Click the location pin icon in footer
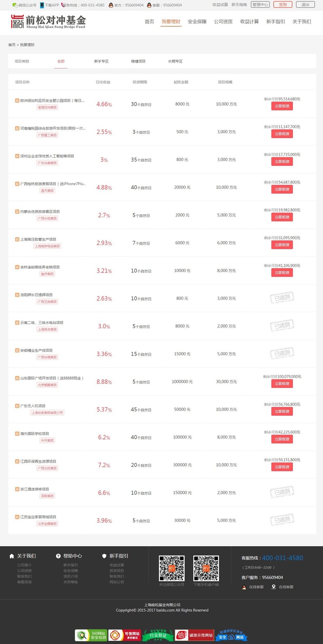 click(274, 587)
